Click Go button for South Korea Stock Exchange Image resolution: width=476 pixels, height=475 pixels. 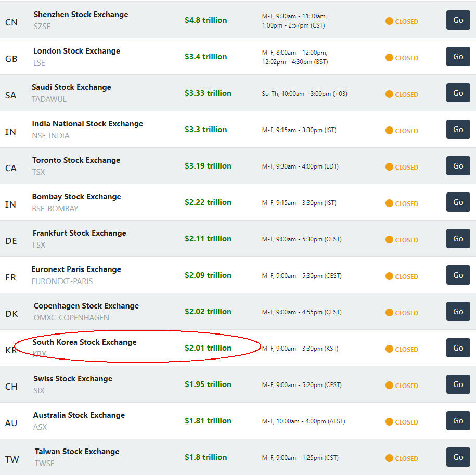point(458,348)
